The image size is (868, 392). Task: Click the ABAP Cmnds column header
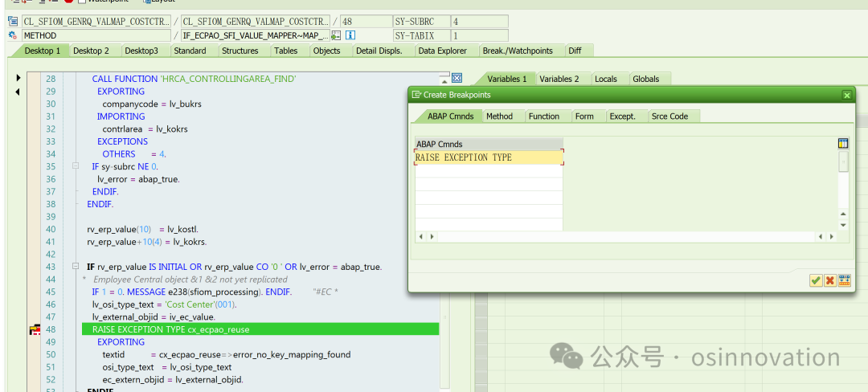point(489,144)
